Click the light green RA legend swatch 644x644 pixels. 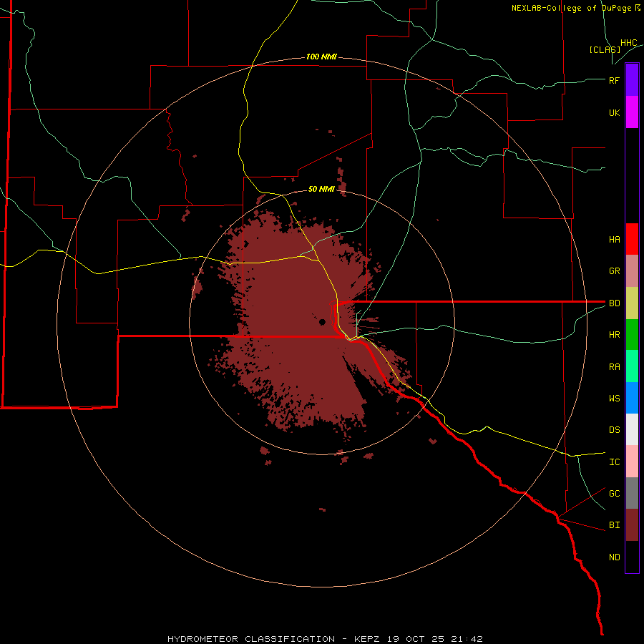tap(632, 366)
